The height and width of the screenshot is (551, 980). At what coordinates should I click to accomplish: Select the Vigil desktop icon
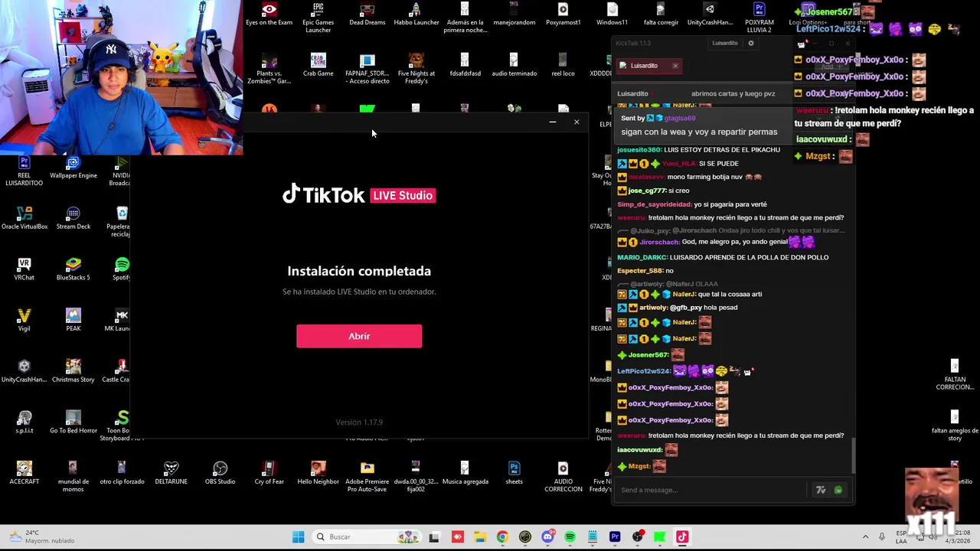pos(24,320)
